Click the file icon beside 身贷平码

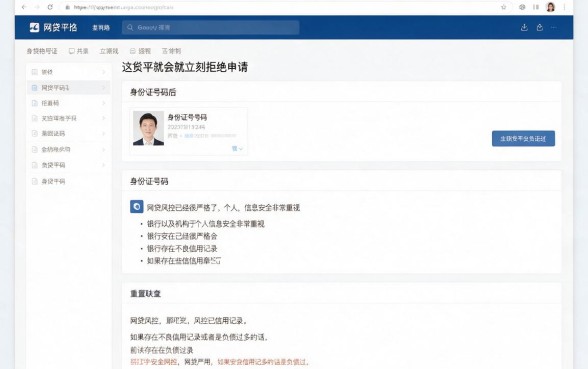point(34,182)
